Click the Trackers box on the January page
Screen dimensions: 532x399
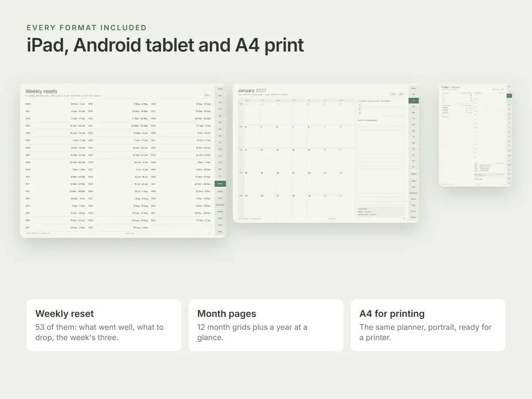pyautogui.click(x=381, y=211)
